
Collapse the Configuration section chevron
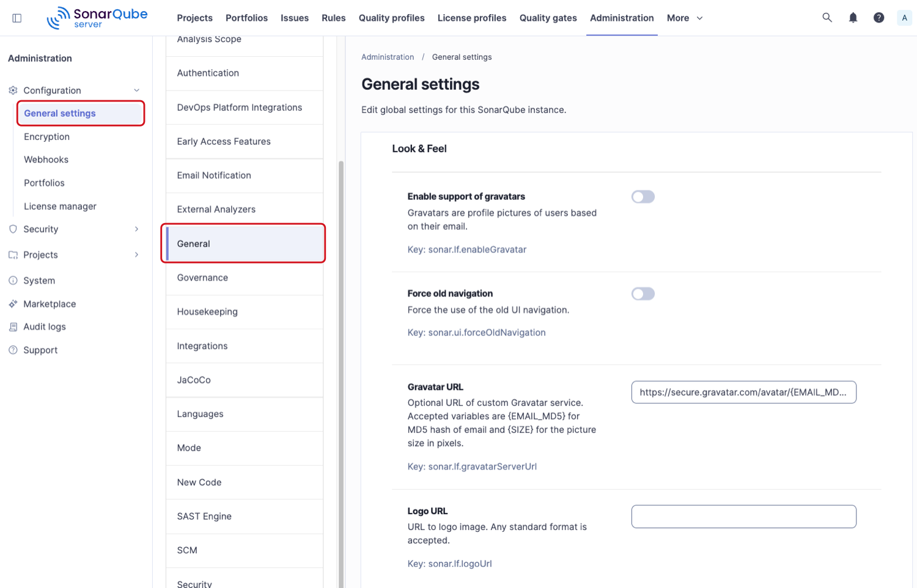click(136, 90)
